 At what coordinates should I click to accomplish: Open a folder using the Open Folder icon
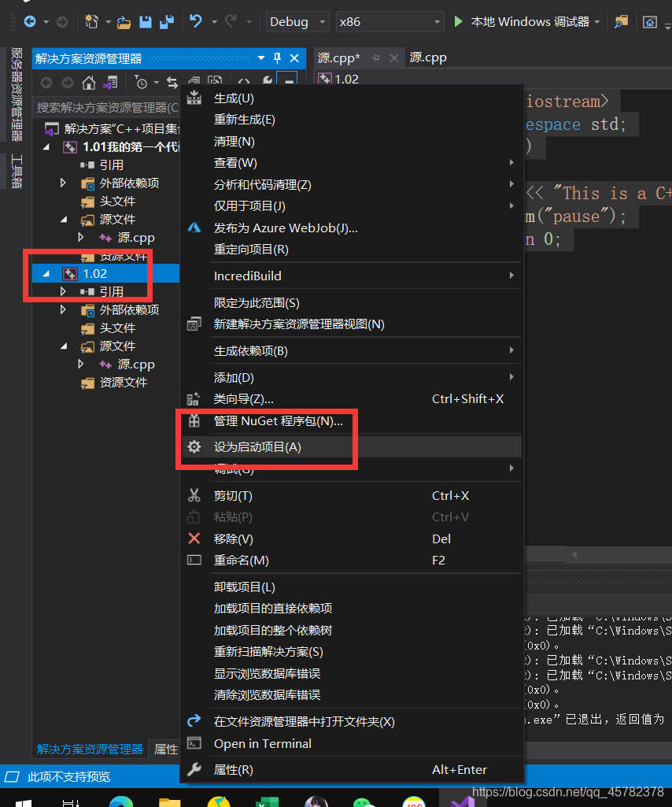click(124, 21)
